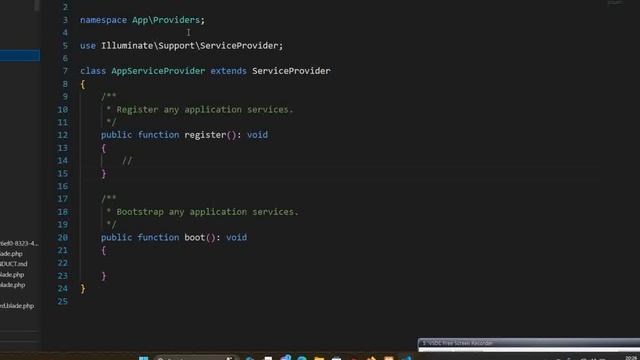The image size is (640, 360).
Task: Click the yellow opening brace on line 8
Action: click(83, 84)
